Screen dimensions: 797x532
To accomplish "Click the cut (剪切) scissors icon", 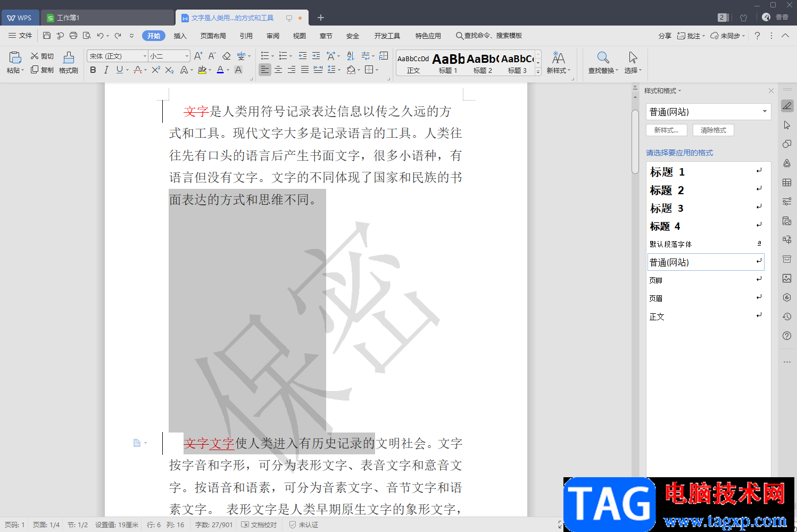I will pyautogui.click(x=35, y=56).
